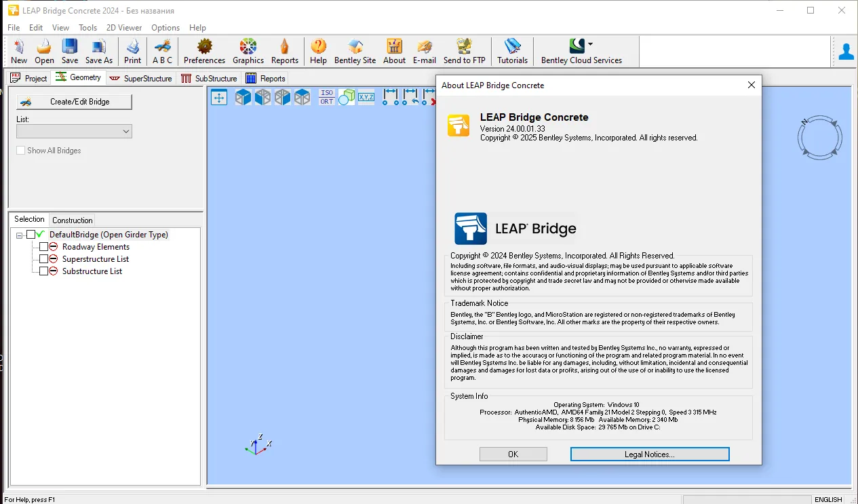This screenshot has width=858, height=504.
Task: Click the Open folder toolbar icon
Action: (44, 47)
